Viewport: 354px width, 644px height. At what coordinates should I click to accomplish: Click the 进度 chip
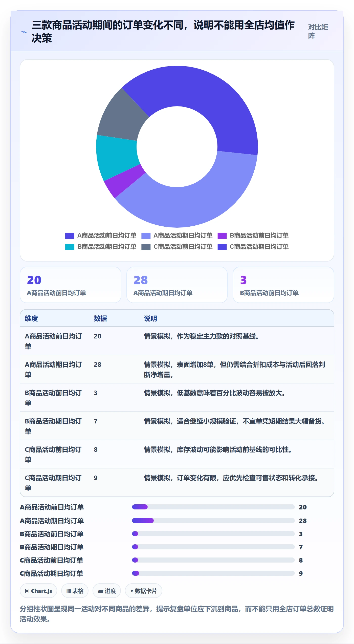pos(107,591)
